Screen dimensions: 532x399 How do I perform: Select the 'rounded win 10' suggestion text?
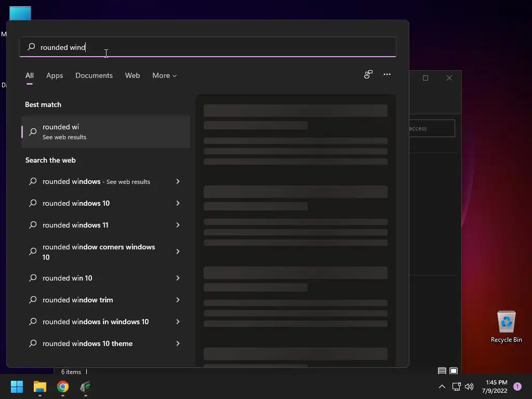point(67,278)
